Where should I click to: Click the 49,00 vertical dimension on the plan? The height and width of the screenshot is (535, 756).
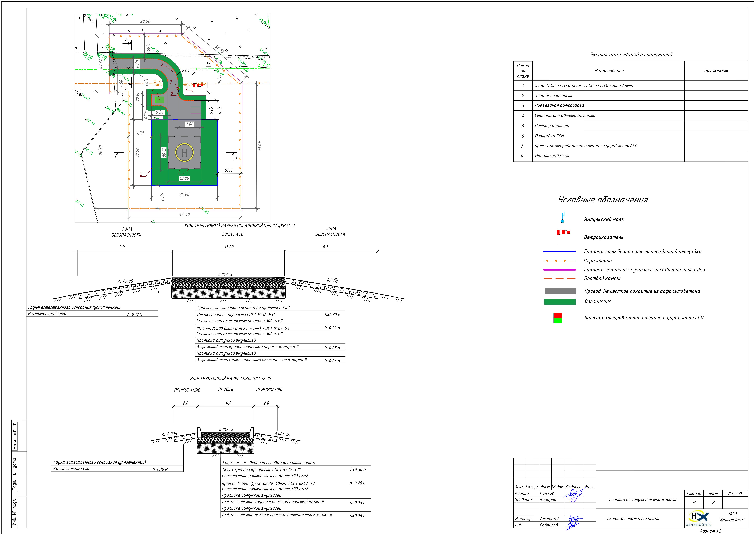pos(260,146)
